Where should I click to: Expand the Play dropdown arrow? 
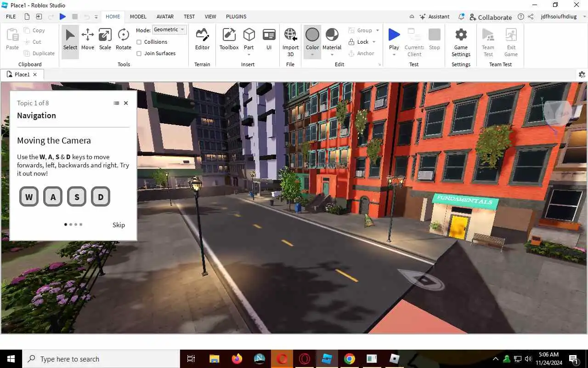(x=394, y=55)
